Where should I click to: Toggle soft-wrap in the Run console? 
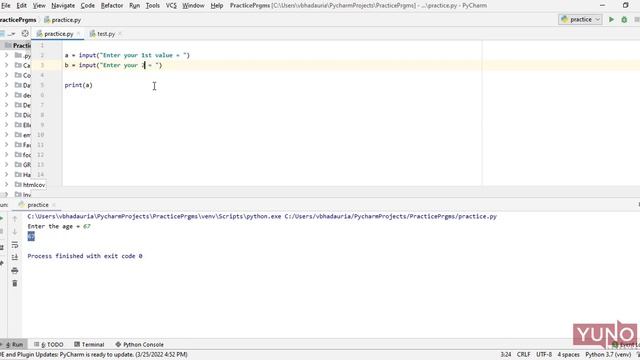15,245
